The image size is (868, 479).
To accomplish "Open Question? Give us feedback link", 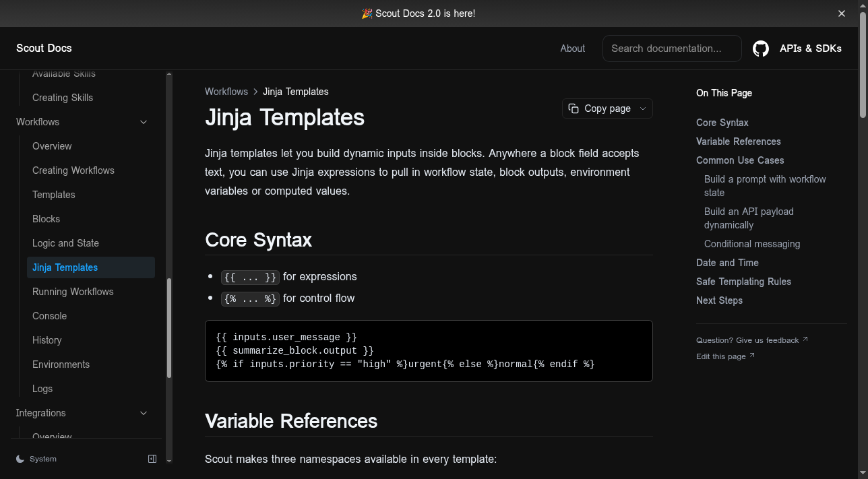I will (752, 340).
